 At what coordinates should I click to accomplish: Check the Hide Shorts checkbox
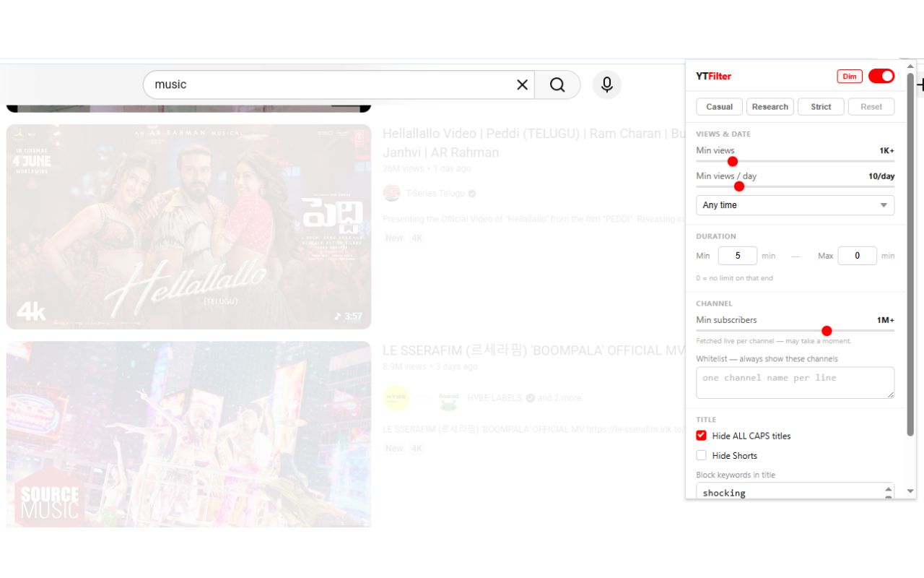point(701,455)
